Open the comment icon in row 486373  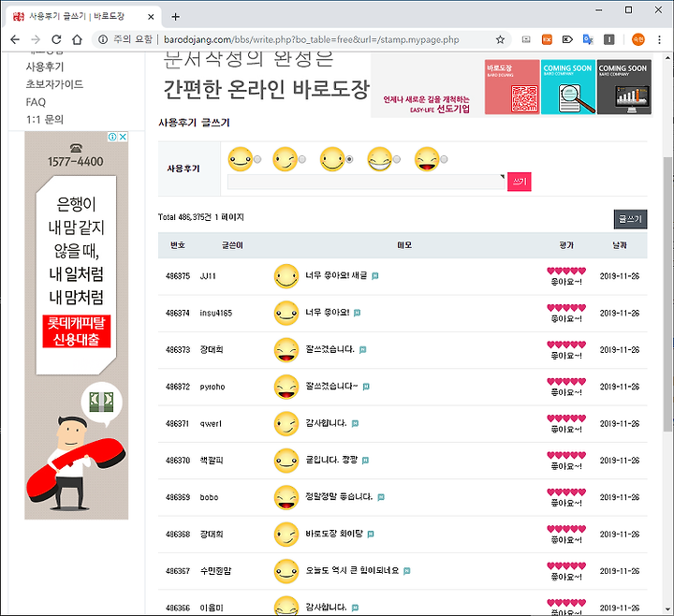tap(363, 349)
